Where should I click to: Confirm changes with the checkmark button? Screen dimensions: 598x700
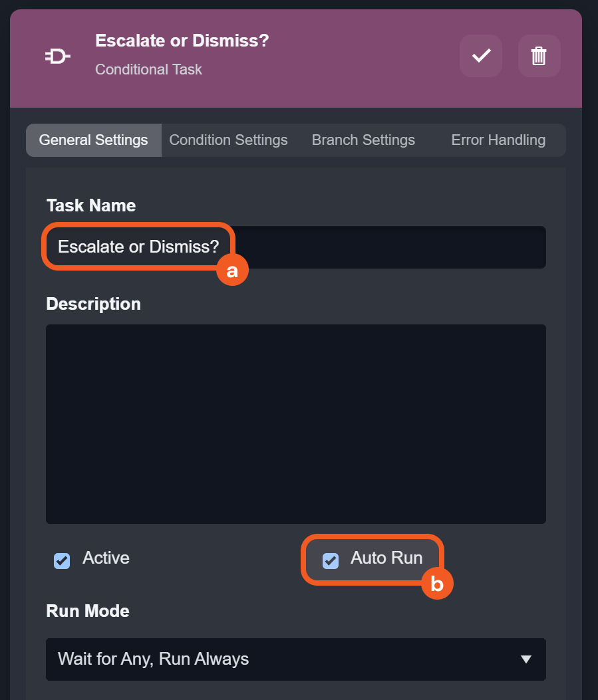pyautogui.click(x=481, y=56)
